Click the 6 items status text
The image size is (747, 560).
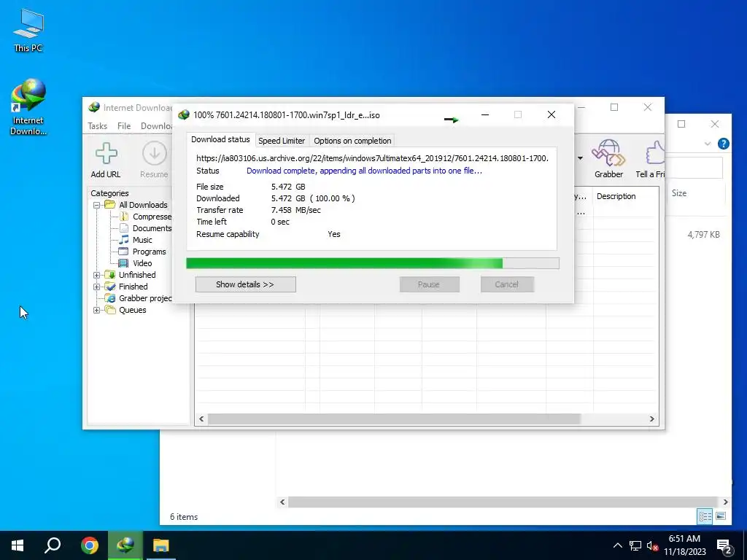coord(184,517)
